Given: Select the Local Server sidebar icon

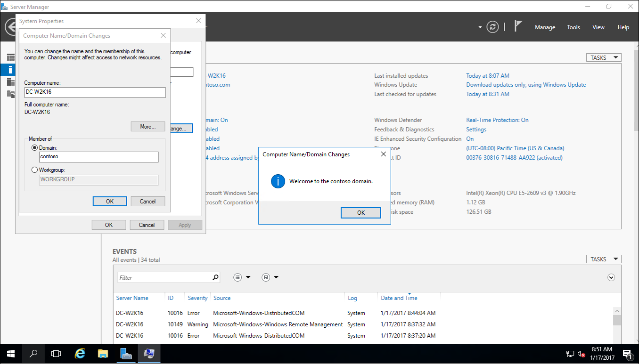Looking at the screenshot, I should tap(11, 70).
